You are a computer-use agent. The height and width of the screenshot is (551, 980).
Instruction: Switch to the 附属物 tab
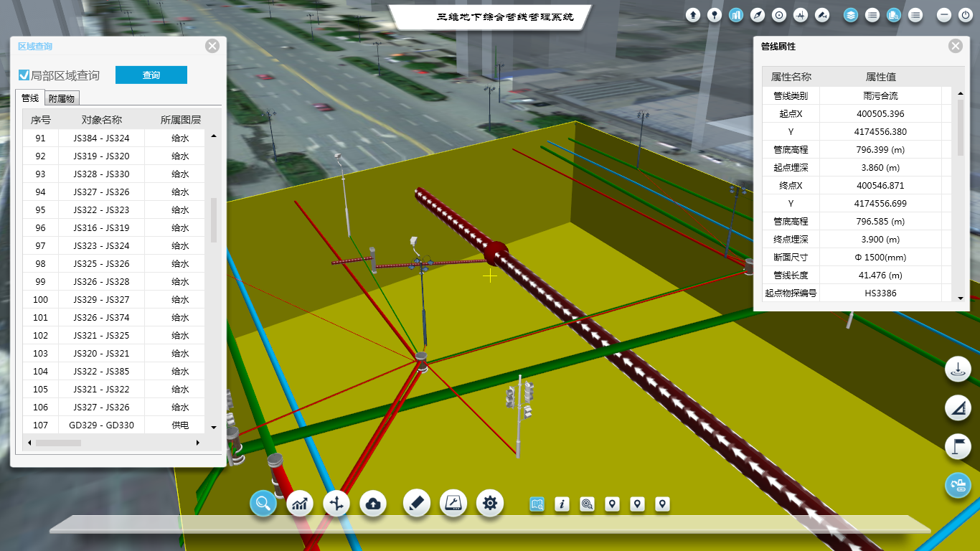pos(62,98)
